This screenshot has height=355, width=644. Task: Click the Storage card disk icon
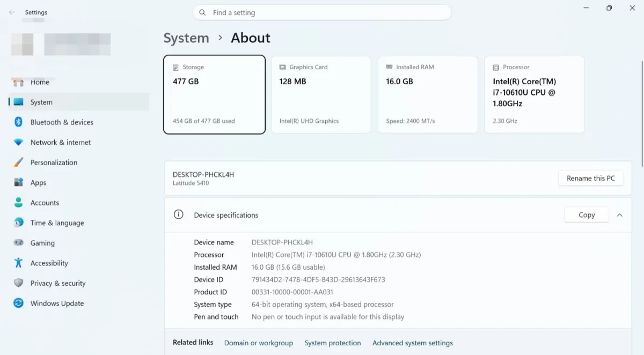click(175, 68)
